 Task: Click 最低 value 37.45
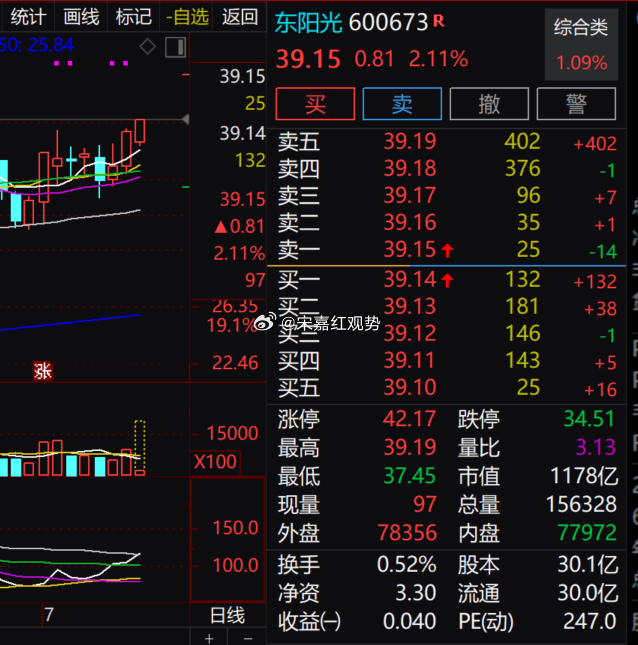click(409, 476)
